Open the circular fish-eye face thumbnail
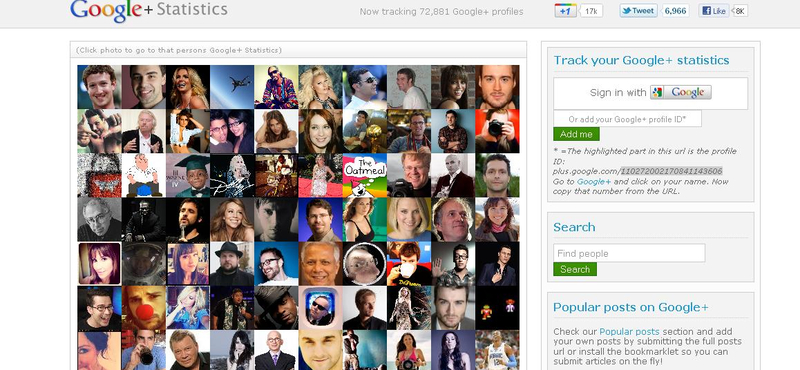This screenshot has width=800, height=370. [x=364, y=264]
